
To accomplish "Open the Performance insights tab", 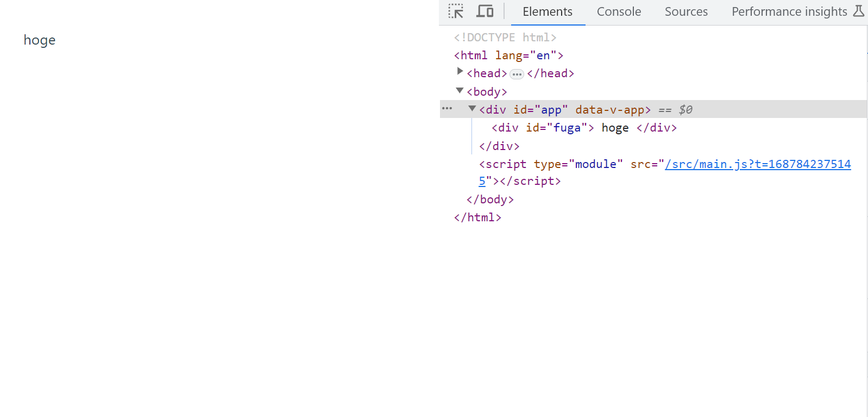I will tap(789, 12).
